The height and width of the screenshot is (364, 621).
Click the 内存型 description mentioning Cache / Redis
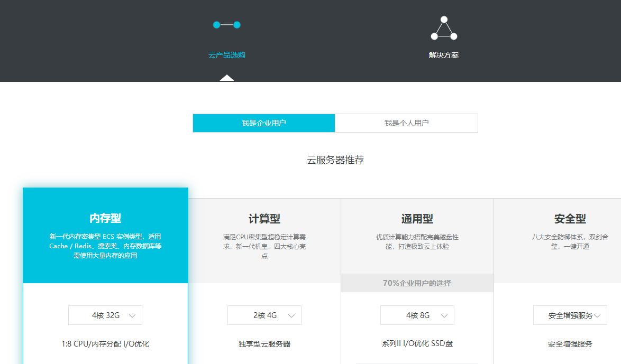point(105,246)
